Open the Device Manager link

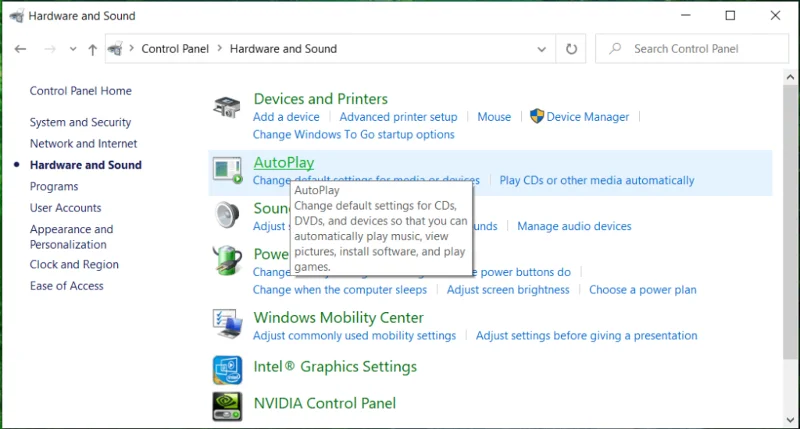point(588,117)
